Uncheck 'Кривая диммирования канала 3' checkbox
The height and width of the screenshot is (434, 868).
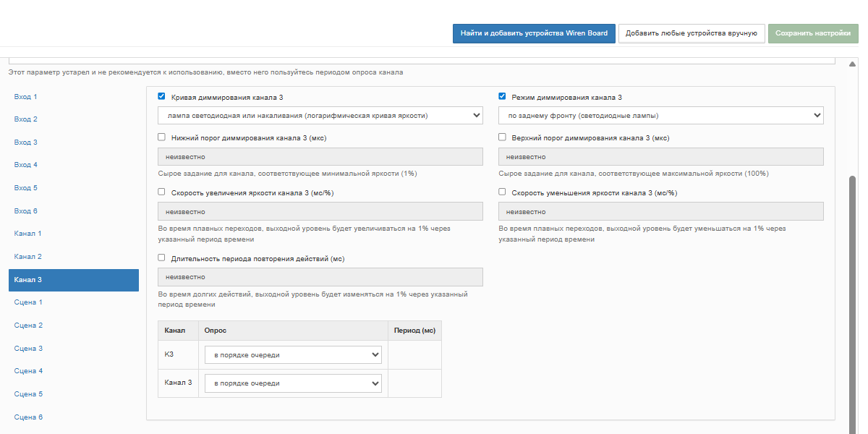coord(162,96)
